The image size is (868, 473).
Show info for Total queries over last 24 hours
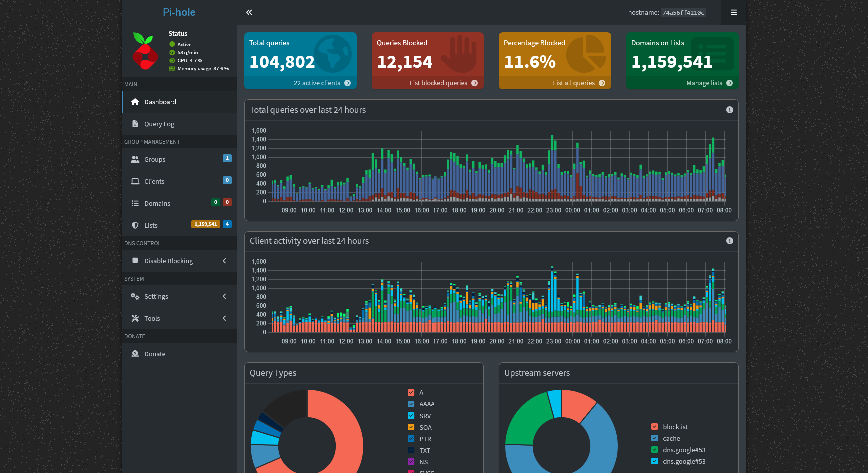tap(729, 110)
